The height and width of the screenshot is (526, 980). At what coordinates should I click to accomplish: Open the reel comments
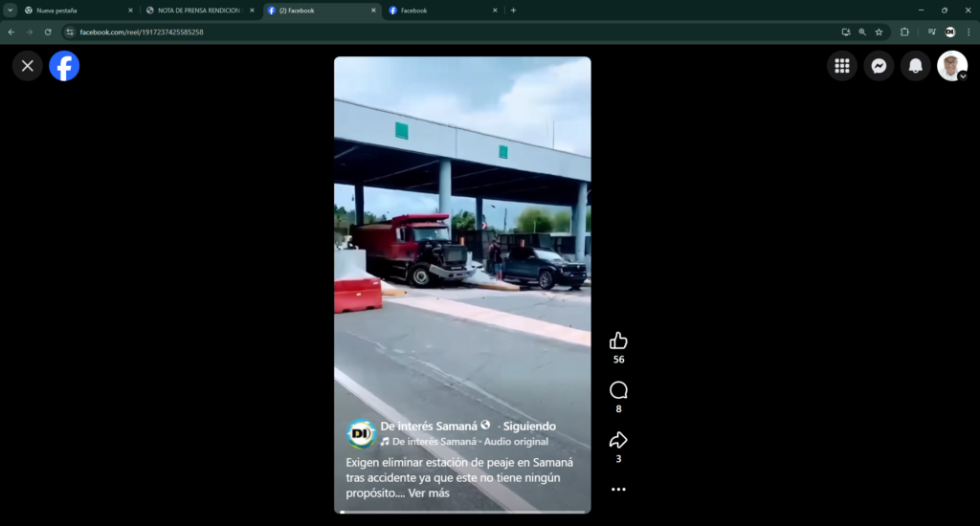tap(618, 390)
